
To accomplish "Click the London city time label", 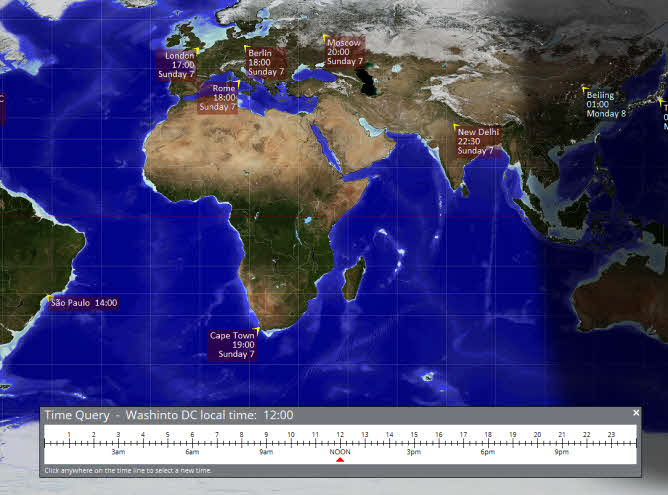I will (176, 65).
